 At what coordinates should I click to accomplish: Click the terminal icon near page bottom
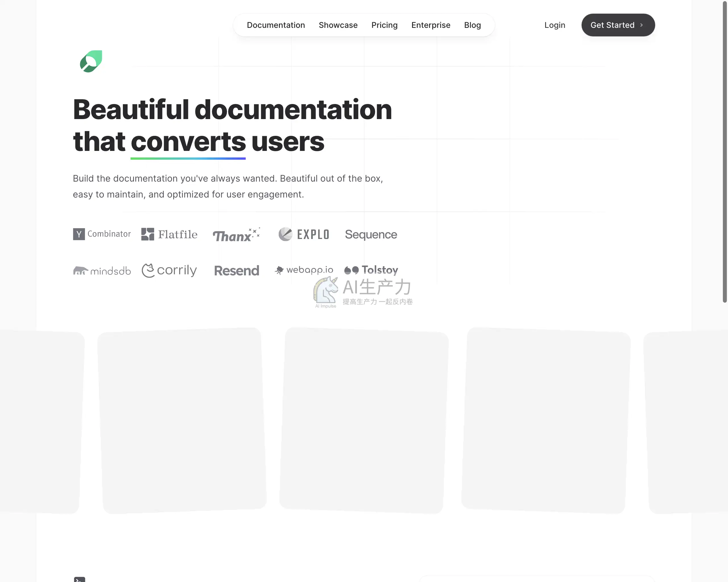(x=80, y=579)
